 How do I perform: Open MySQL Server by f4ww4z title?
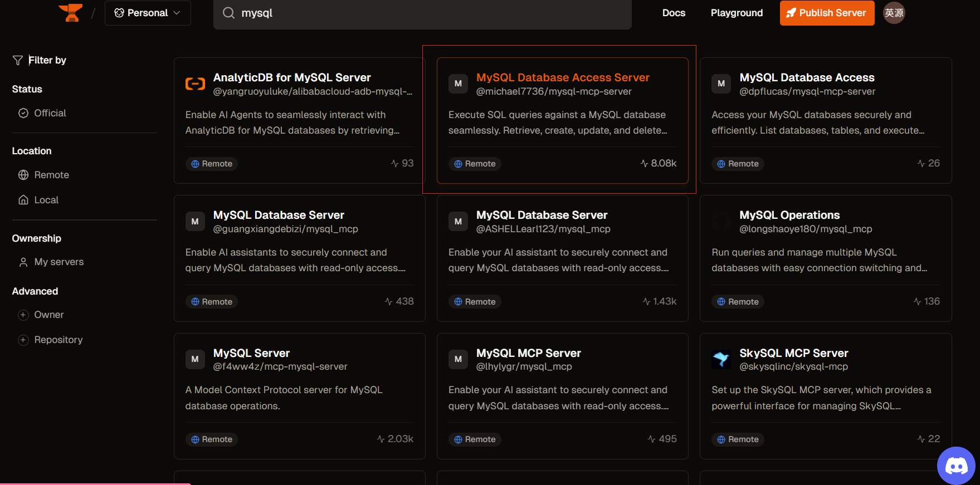click(251, 353)
